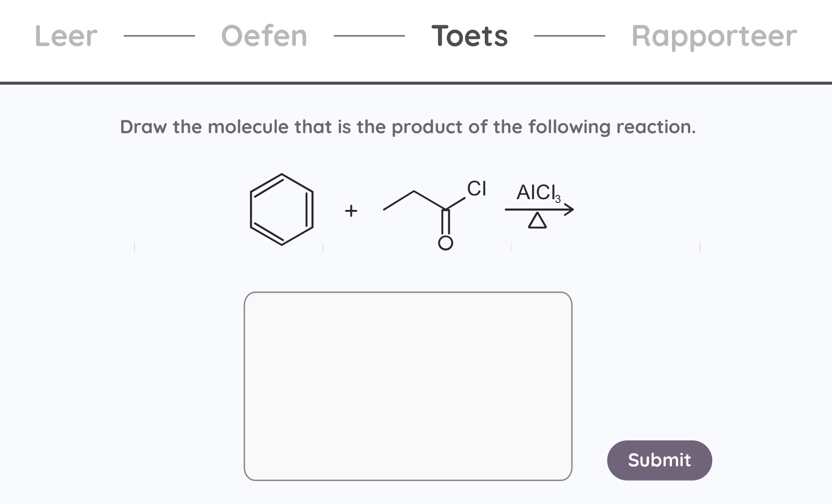
Task: Click inside the empty molecule drawing box
Action: [x=408, y=386]
